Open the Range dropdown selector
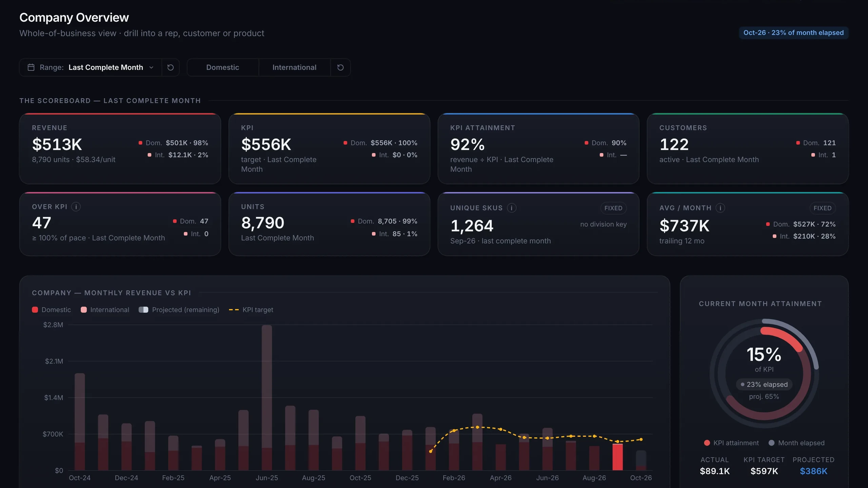Image resolution: width=868 pixels, height=488 pixels. click(91, 67)
